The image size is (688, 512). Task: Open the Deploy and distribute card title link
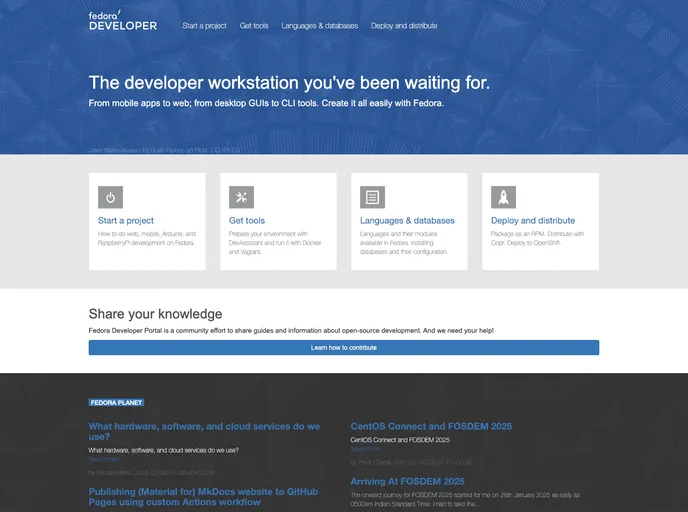(x=533, y=221)
